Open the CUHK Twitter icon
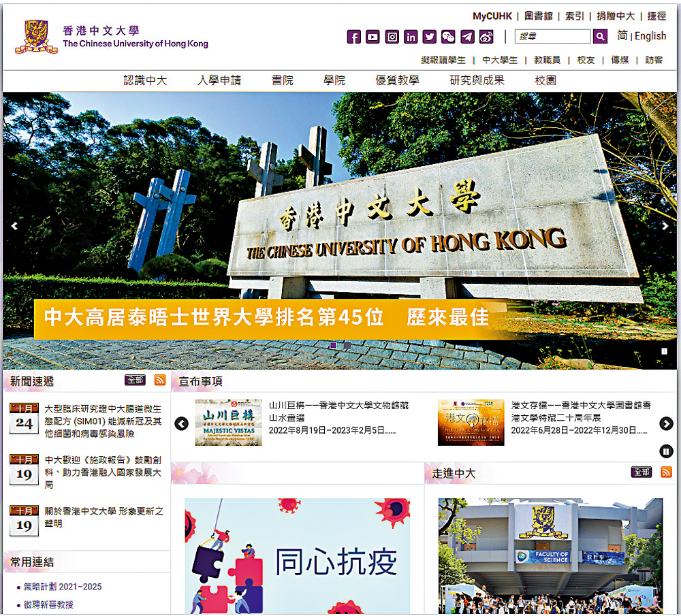Screen dimensions: 681x616 point(430,37)
